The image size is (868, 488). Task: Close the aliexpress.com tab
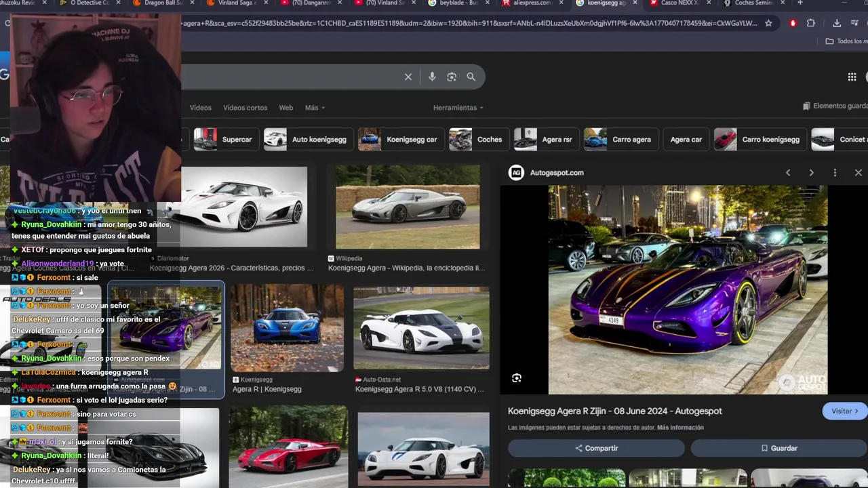561,3
